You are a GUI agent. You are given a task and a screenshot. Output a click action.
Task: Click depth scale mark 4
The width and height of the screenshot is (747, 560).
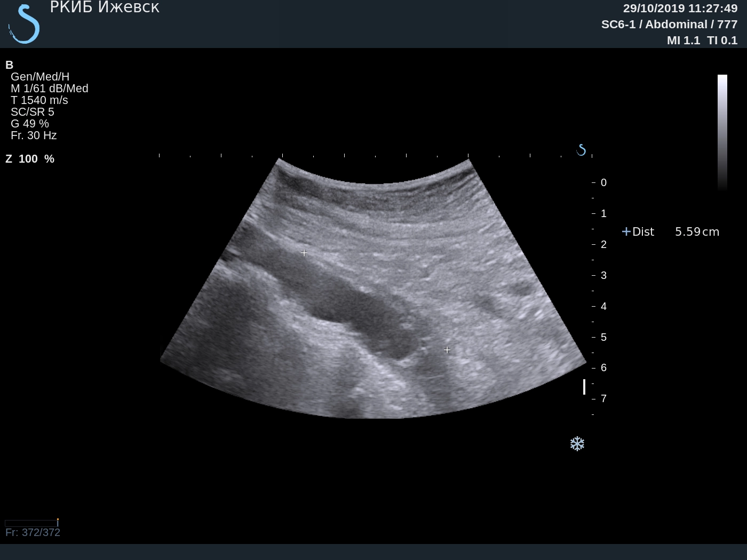(603, 306)
